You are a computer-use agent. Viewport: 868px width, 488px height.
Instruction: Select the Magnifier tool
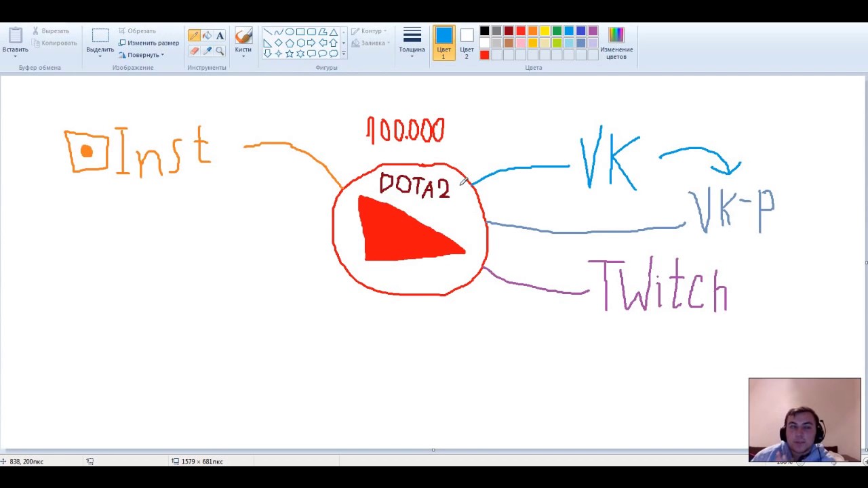[x=220, y=51]
